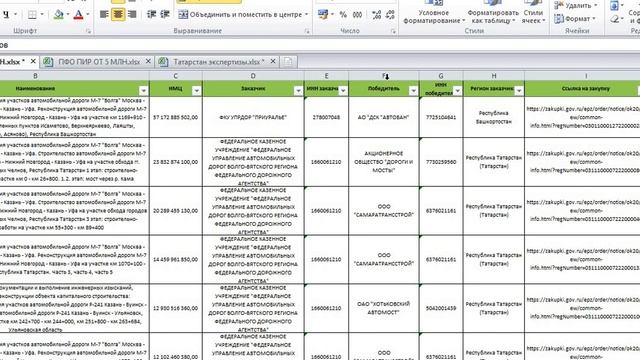Screen dimensions: 640x360
Task: Switch to Татарстан экспертизы.xlsx tab
Action: pyautogui.click(x=218, y=62)
